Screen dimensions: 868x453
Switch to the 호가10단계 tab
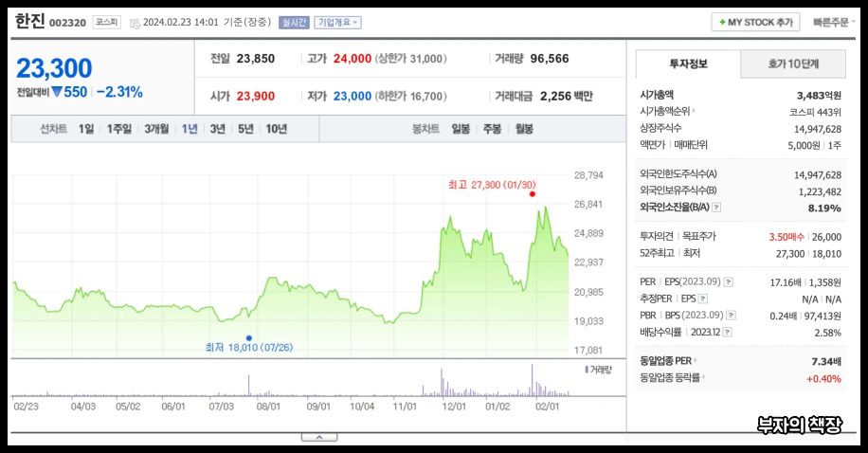793,64
